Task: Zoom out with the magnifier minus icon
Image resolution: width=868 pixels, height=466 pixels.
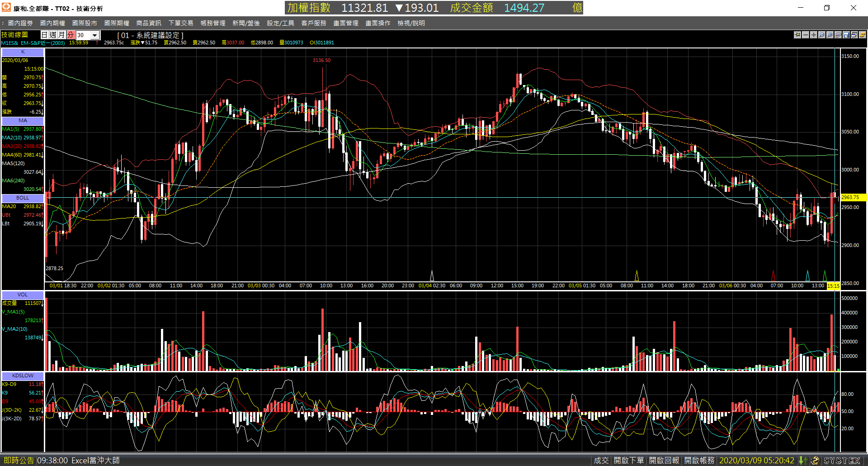Action: pyautogui.click(x=822, y=35)
